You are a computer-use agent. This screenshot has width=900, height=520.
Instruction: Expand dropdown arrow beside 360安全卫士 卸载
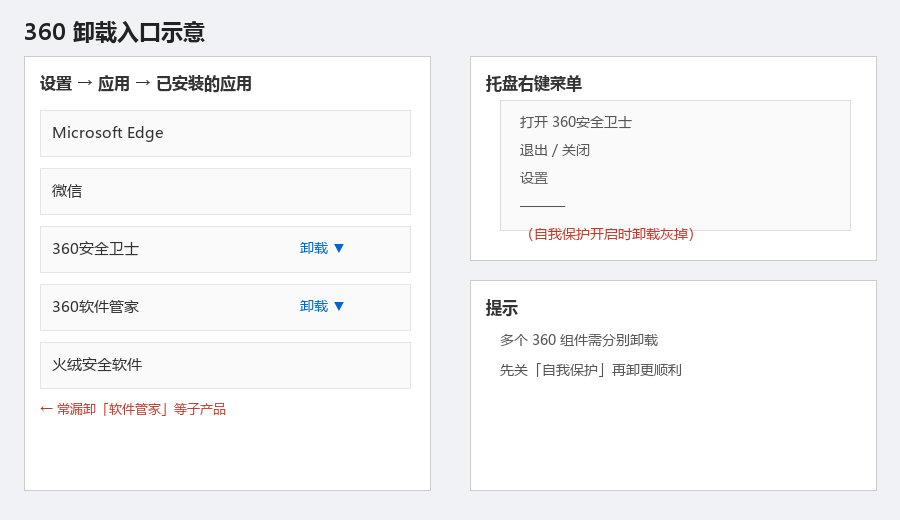click(339, 249)
